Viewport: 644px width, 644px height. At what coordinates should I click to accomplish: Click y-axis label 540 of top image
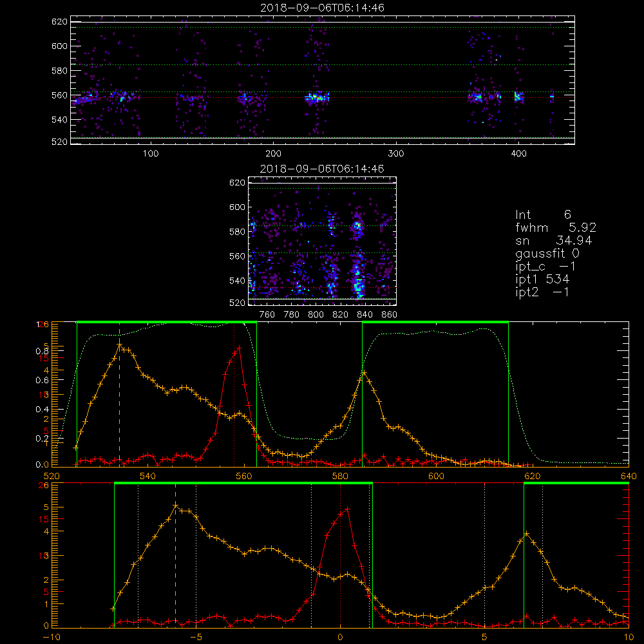59,120
